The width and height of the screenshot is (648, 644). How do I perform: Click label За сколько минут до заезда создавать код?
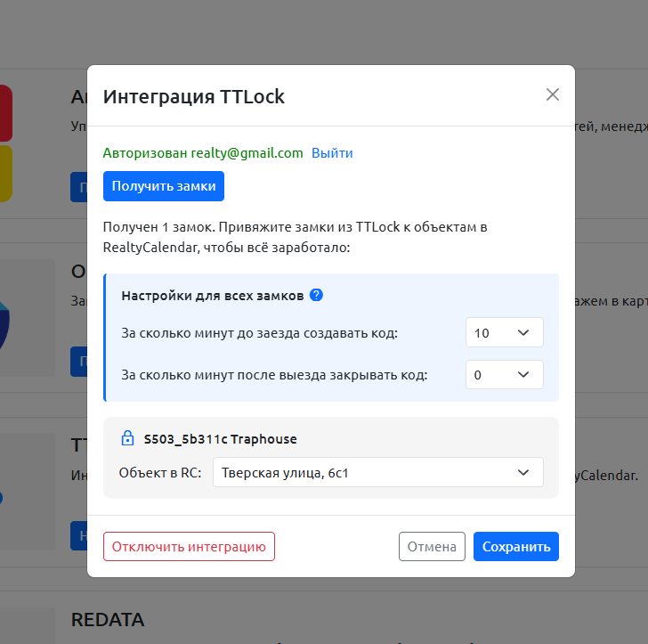tap(260, 333)
